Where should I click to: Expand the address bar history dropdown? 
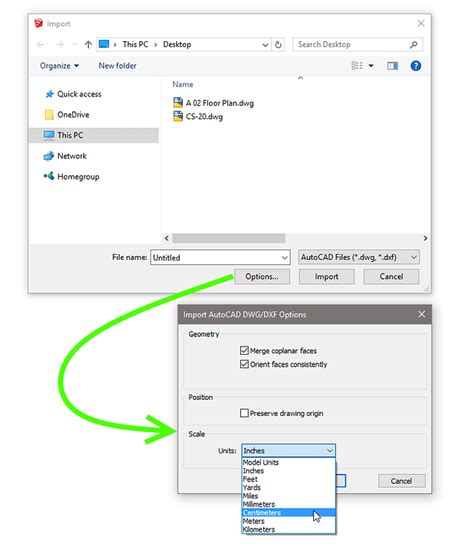coord(265,45)
